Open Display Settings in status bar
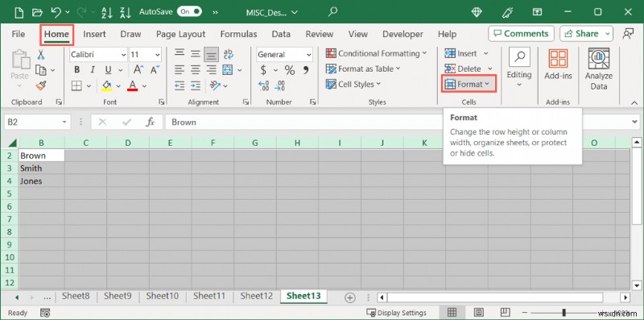Viewport: 644px width, 320px height. [x=396, y=313]
